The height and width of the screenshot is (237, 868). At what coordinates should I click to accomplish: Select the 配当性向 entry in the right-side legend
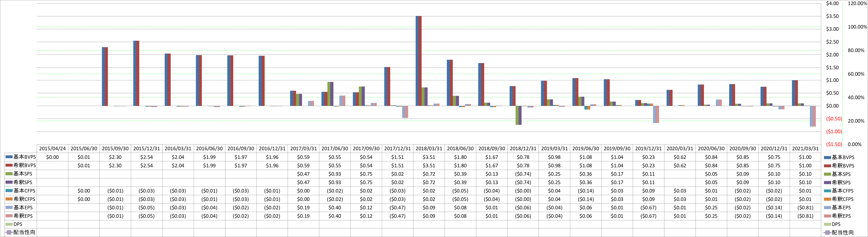click(x=839, y=232)
